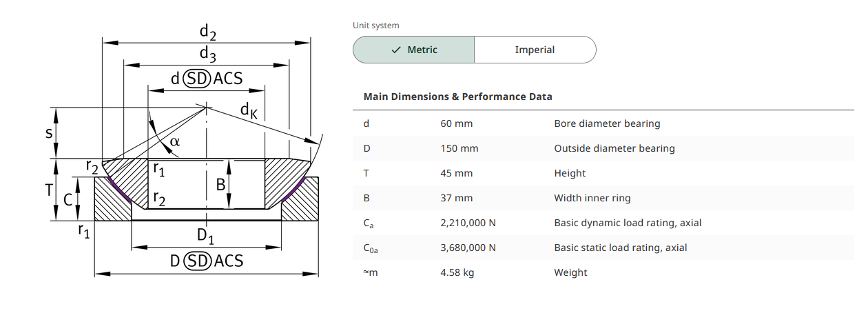Select the 2,210,000 N dynamic load value
The width and height of the screenshot is (868, 311).
click(x=468, y=223)
